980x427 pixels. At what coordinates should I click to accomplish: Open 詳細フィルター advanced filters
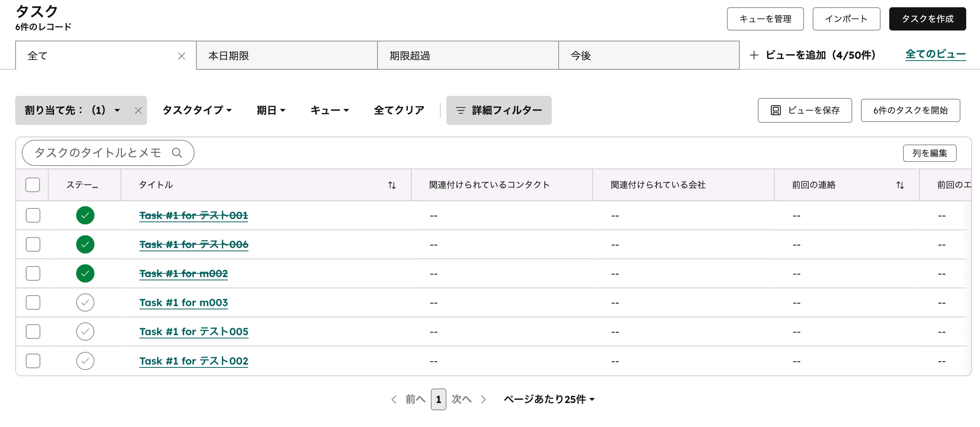tap(499, 110)
